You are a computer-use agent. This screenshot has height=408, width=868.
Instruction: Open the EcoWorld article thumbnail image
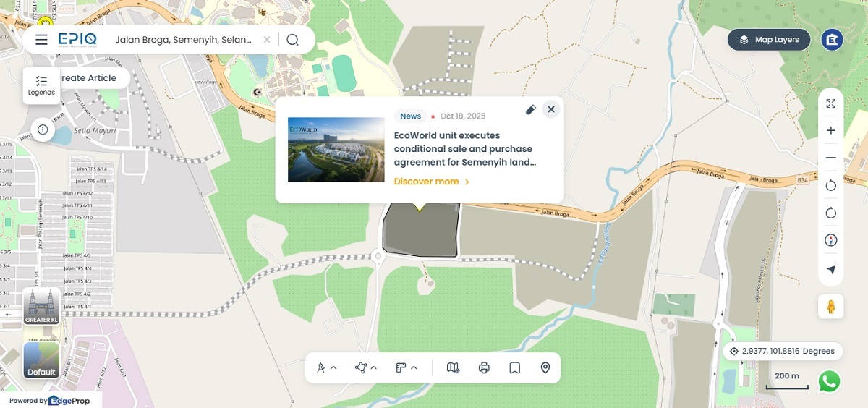pos(336,150)
